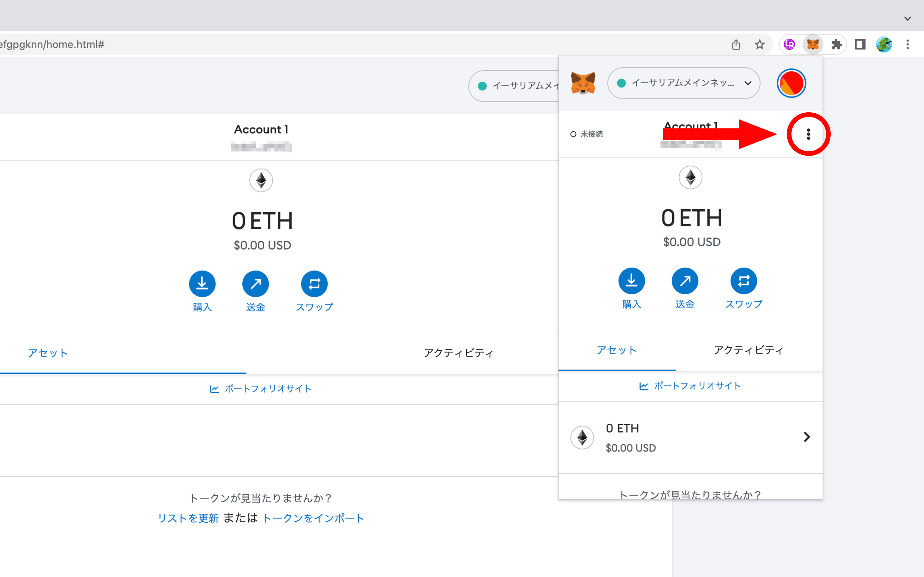The width and height of the screenshot is (924, 577).
Task: Switch to アクティビティ tab in popup
Action: tap(748, 350)
